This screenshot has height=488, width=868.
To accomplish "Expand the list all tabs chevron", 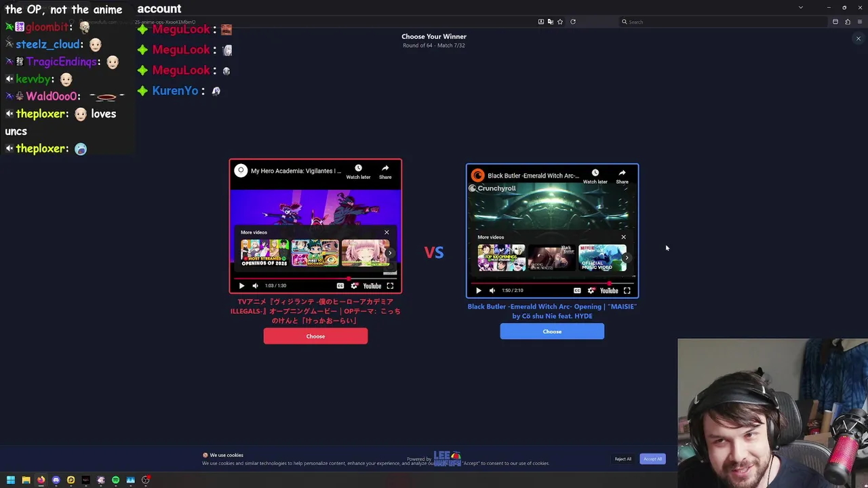I will pyautogui.click(x=801, y=7).
